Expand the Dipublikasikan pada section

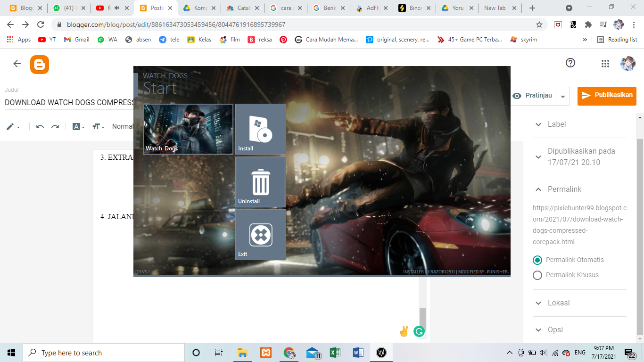[579, 156]
